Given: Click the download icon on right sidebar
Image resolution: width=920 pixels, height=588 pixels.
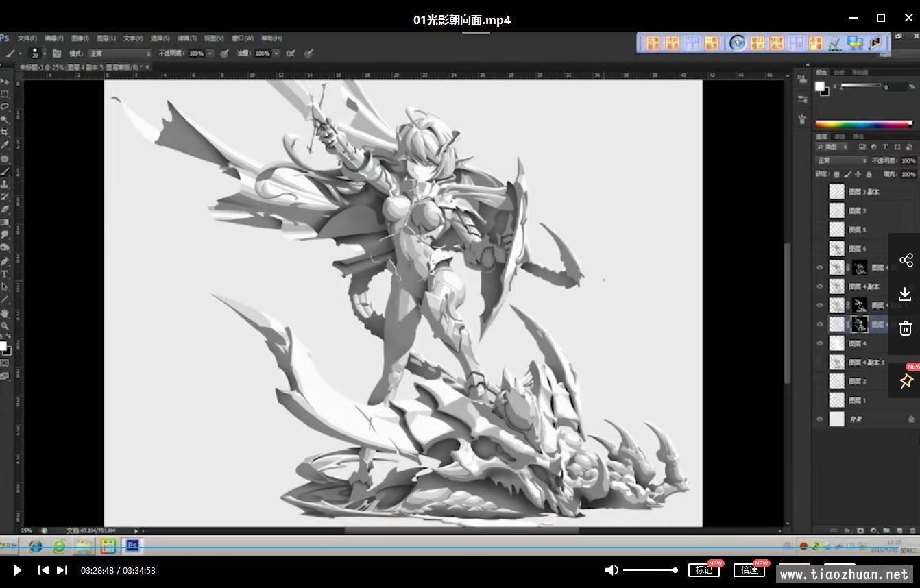Looking at the screenshot, I should coord(906,294).
